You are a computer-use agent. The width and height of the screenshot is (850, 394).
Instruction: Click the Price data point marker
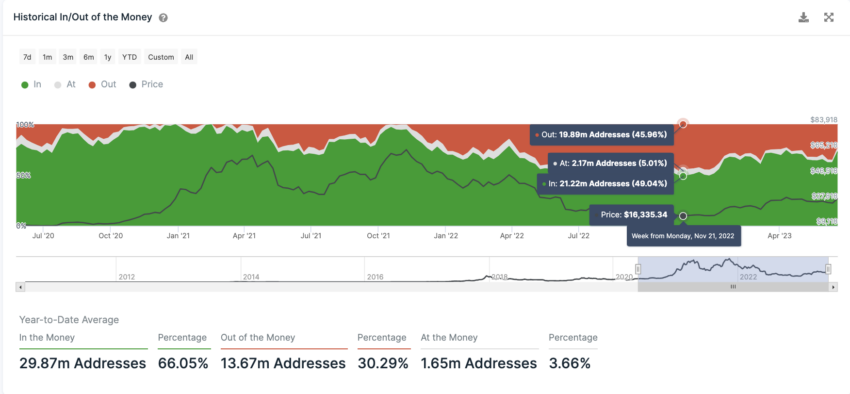683,216
